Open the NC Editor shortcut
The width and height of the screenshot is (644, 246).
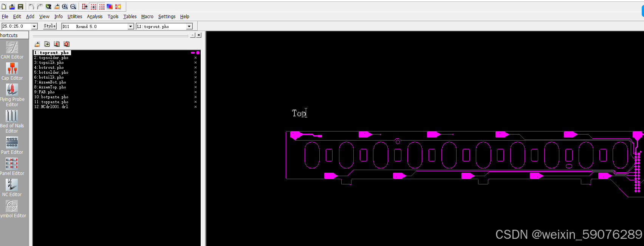pos(12,188)
